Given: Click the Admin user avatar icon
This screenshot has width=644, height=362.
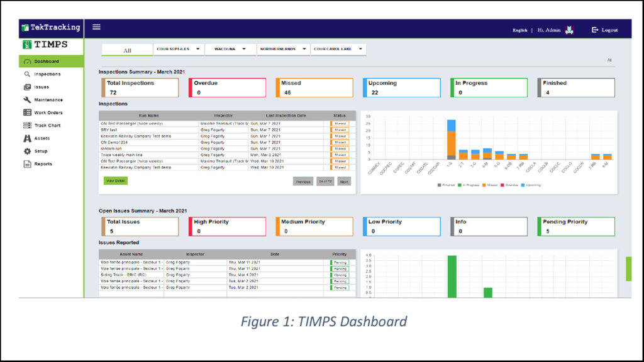Looking at the screenshot, I should coord(570,30).
